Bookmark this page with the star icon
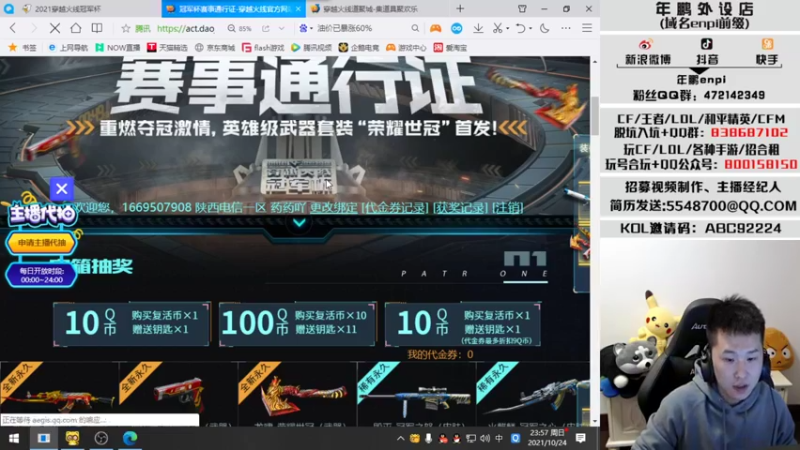 coord(126,29)
